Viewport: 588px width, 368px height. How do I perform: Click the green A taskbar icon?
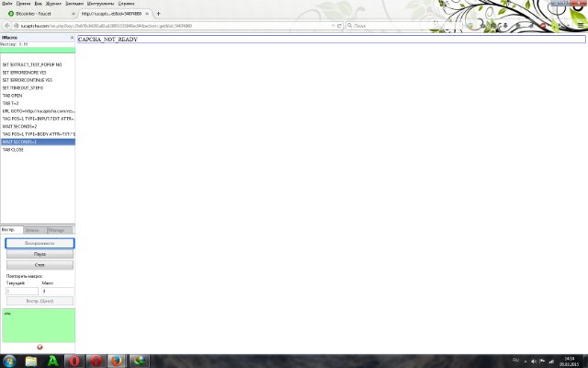tap(52, 360)
